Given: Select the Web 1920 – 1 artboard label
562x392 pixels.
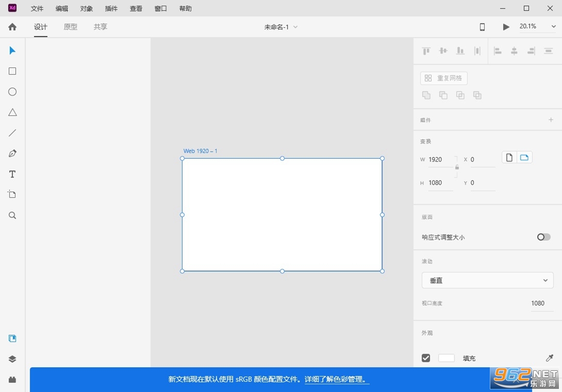Looking at the screenshot, I should click(x=201, y=151).
